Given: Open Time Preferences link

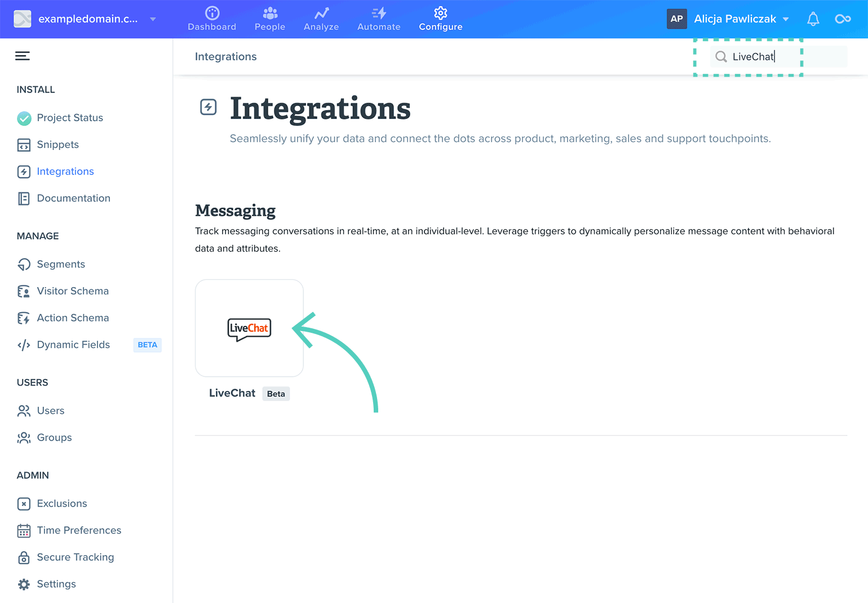Looking at the screenshot, I should pyautogui.click(x=79, y=530).
